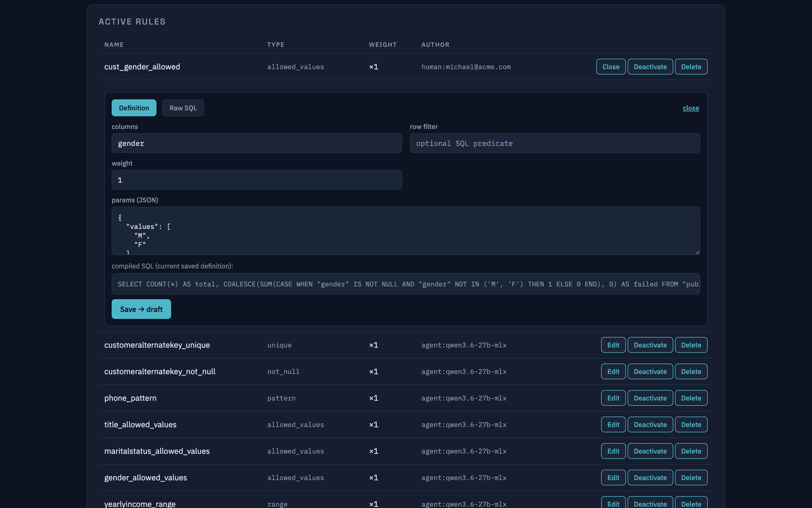Edit the gender_allowed_values rule
The image size is (812, 508).
(x=613, y=478)
